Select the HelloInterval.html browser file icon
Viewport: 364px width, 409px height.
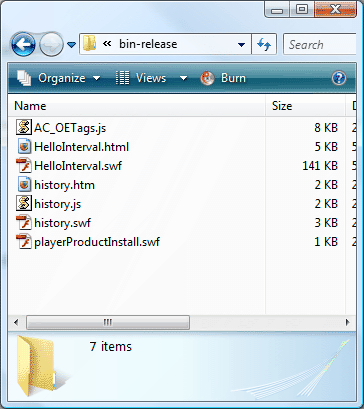(24, 147)
